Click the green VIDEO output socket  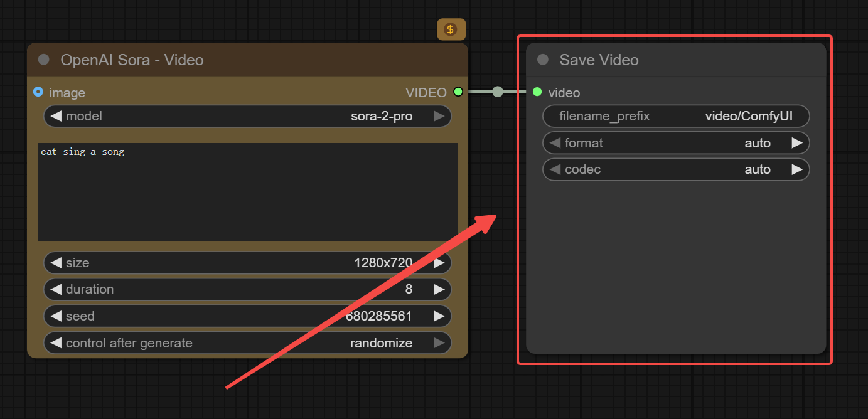pyautogui.click(x=458, y=92)
